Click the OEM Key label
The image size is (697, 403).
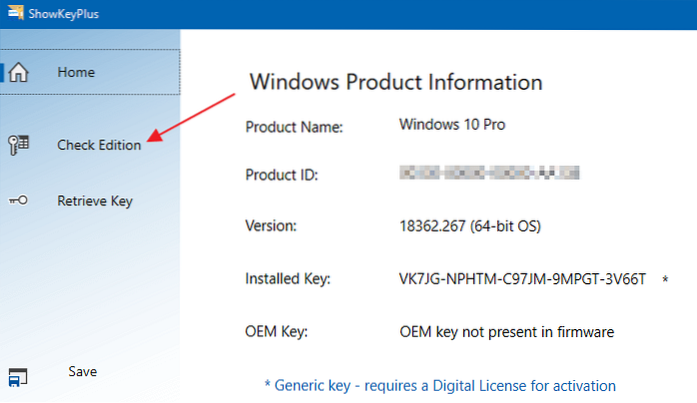coord(276,332)
